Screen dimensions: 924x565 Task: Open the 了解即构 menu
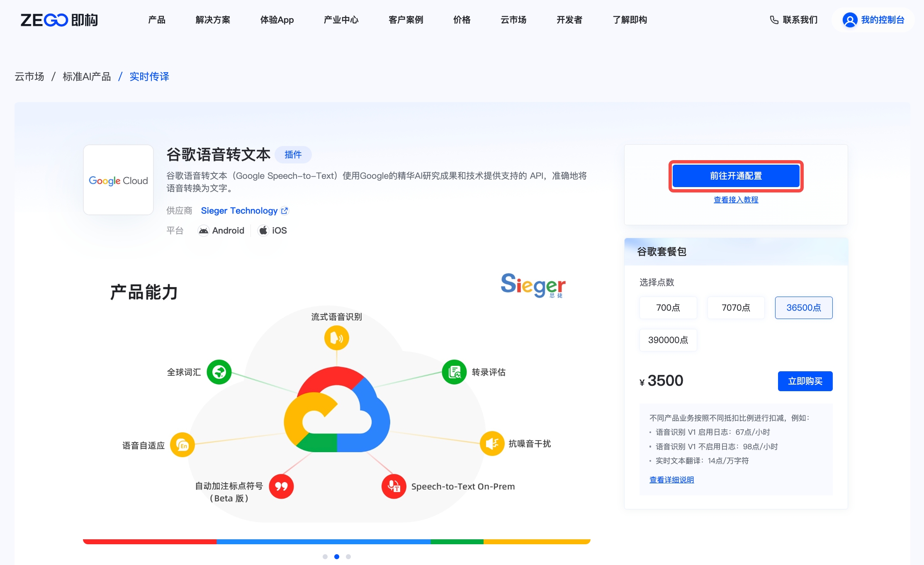(x=630, y=20)
